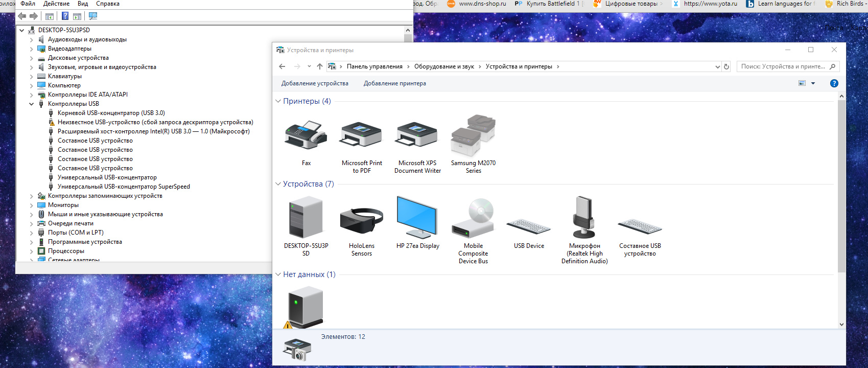The width and height of the screenshot is (868, 368).
Task: Click scan for hardware changes toolbar icon
Action: [x=93, y=16]
